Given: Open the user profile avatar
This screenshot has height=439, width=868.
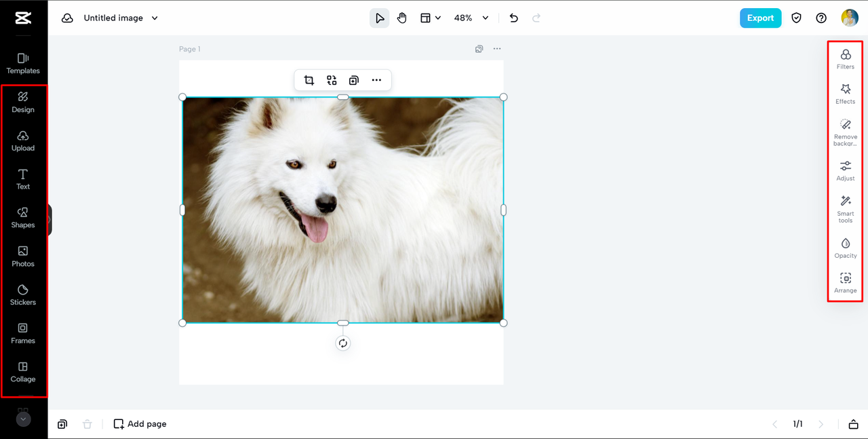Looking at the screenshot, I should 850,18.
